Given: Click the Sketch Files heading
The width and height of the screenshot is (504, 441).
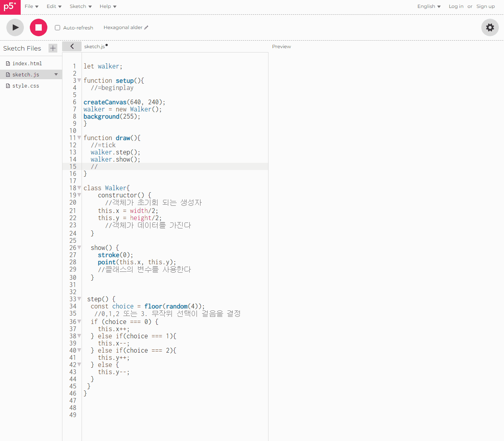Looking at the screenshot, I should point(22,48).
